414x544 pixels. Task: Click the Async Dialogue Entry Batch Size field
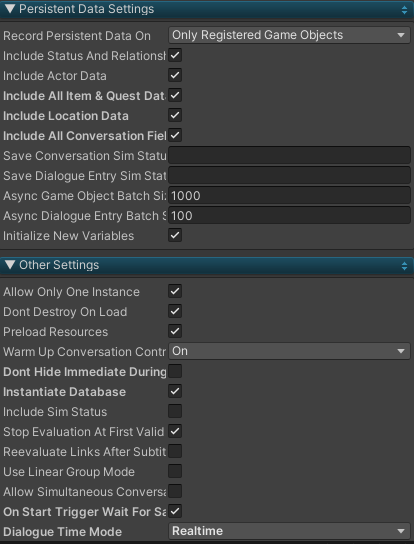tap(289, 215)
